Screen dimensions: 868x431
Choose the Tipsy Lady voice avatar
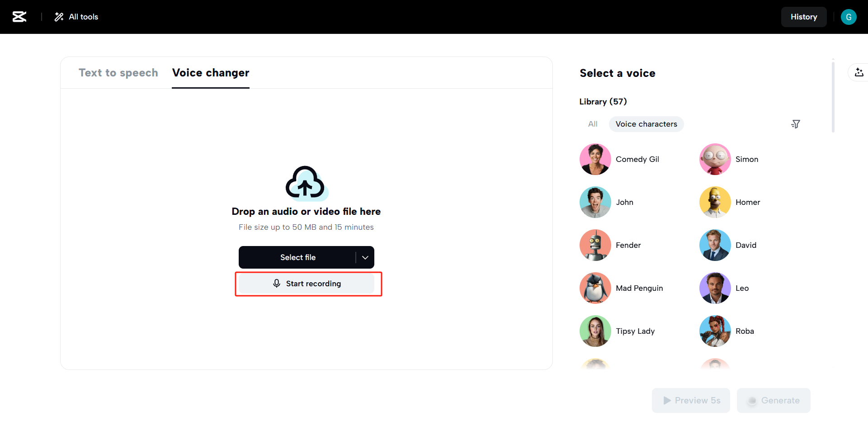pos(595,331)
